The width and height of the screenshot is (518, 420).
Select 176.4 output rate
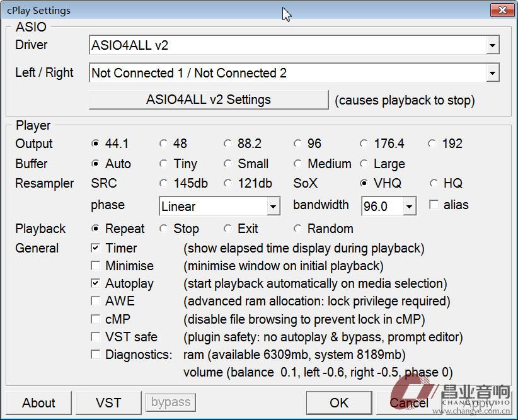pyautogui.click(x=364, y=144)
